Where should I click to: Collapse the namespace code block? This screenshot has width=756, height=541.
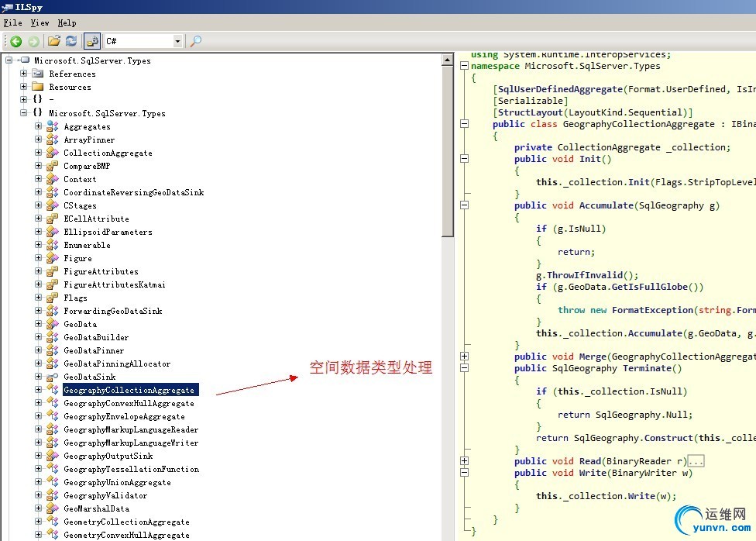click(x=464, y=66)
